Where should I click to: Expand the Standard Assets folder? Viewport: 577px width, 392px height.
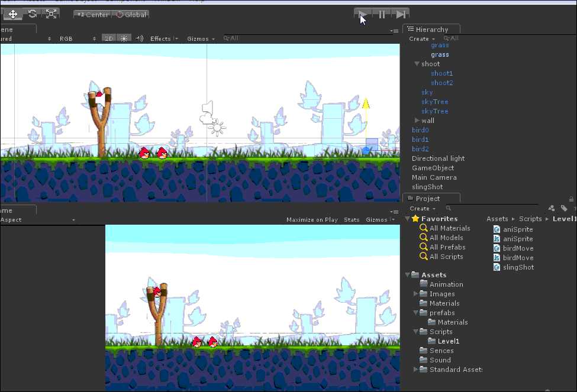click(x=415, y=369)
